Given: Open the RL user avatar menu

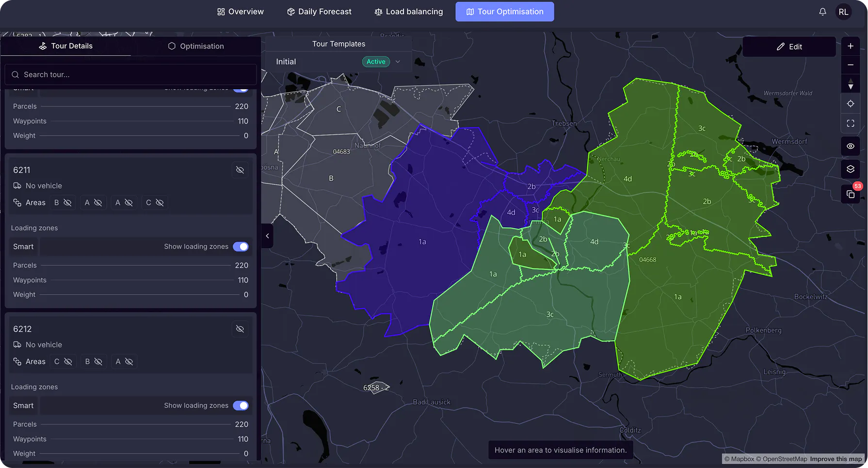Looking at the screenshot, I should coord(844,12).
